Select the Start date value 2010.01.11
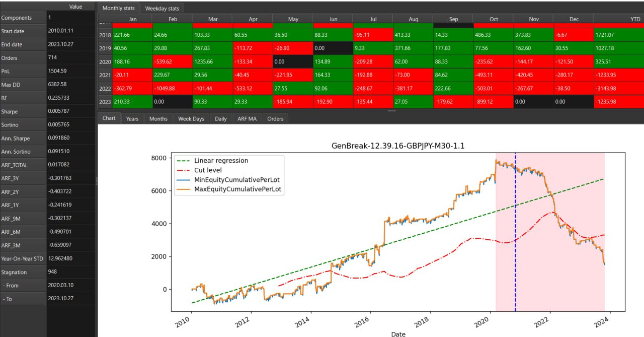 tap(71, 31)
